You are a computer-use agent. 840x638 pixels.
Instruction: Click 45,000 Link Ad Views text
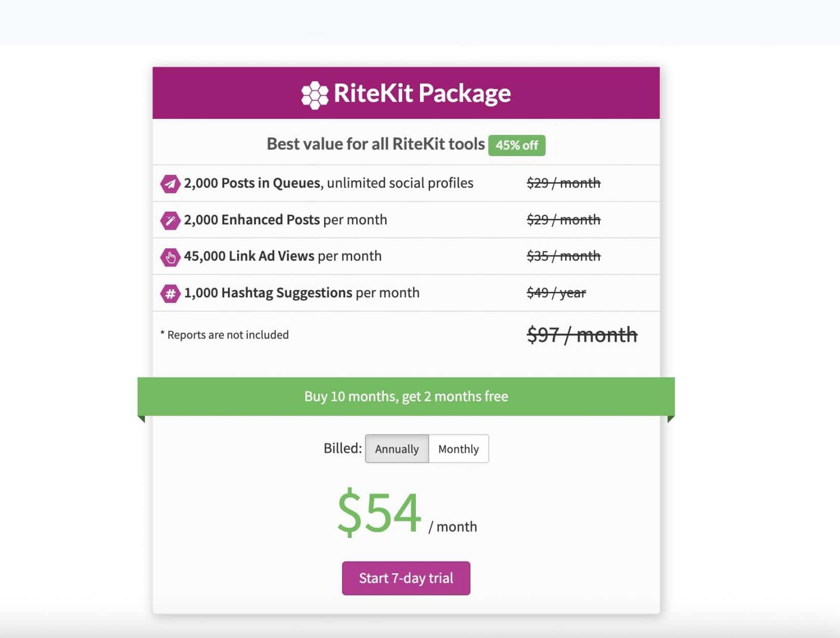click(x=249, y=256)
